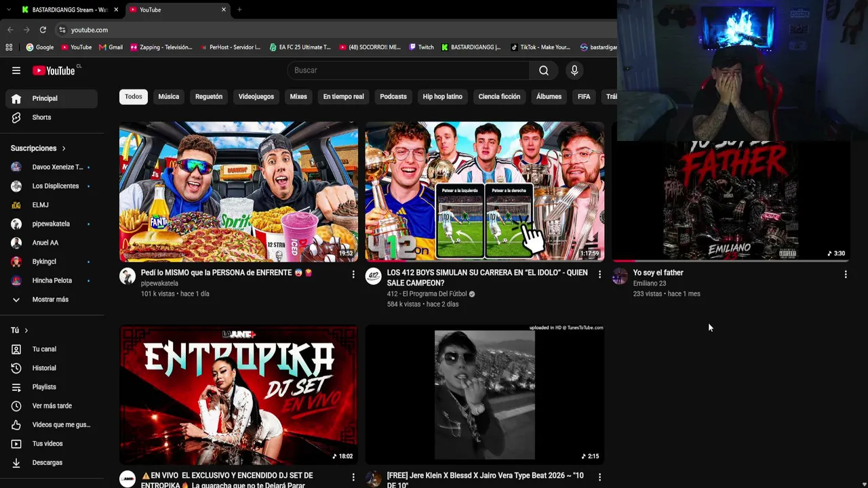
Task: Open Bykingcl subscription channel
Action: pos(52,262)
